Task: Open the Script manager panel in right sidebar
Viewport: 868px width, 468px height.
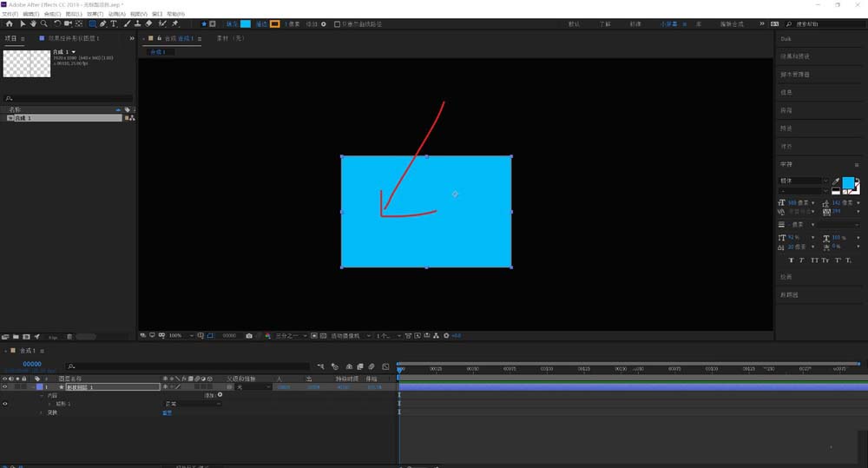Action: pyautogui.click(x=795, y=74)
